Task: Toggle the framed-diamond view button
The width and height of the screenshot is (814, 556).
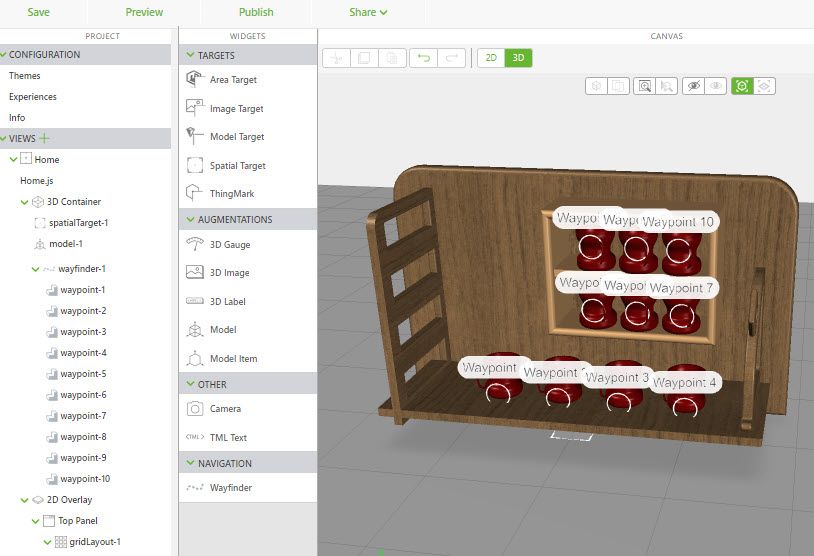Action: coord(764,86)
